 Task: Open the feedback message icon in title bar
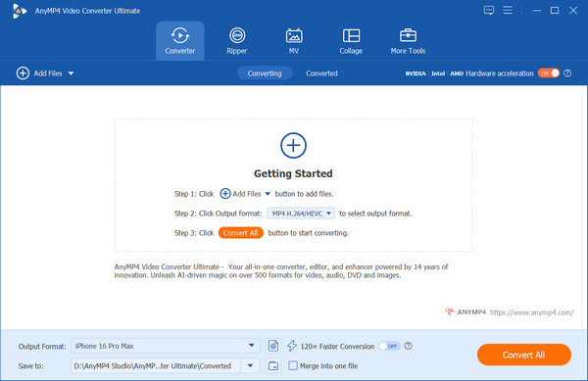pos(489,11)
